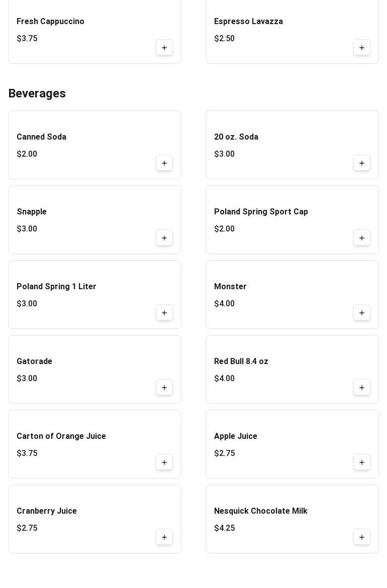The image size is (387, 588).
Task: Add Fresh Cappuccino with plus icon
Action: click(164, 48)
